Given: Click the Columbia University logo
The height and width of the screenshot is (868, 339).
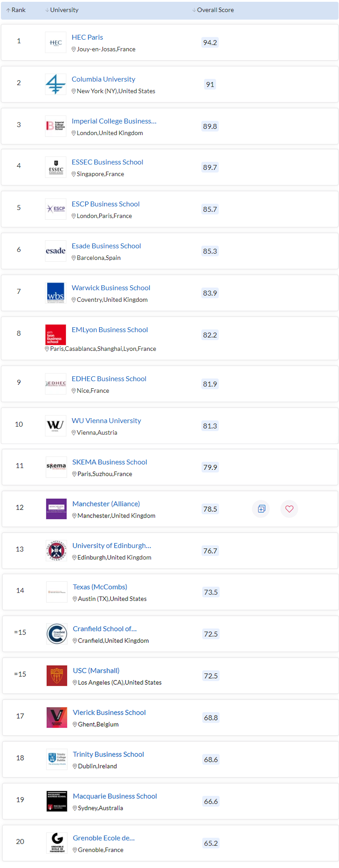Looking at the screenshot, I should click(x=56, y=84).
